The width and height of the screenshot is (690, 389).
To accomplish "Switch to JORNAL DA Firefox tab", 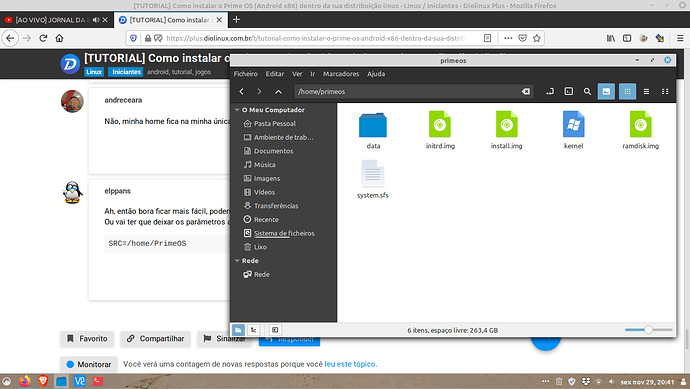I will pos(51,20).
